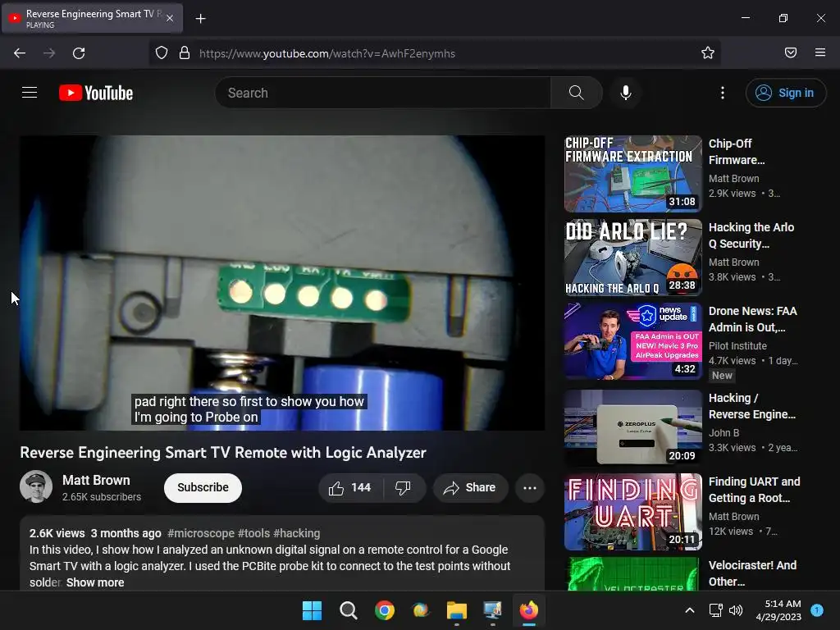Open YouTube settings three-dot menu
The image size is (840, 630).
point(722,93)
